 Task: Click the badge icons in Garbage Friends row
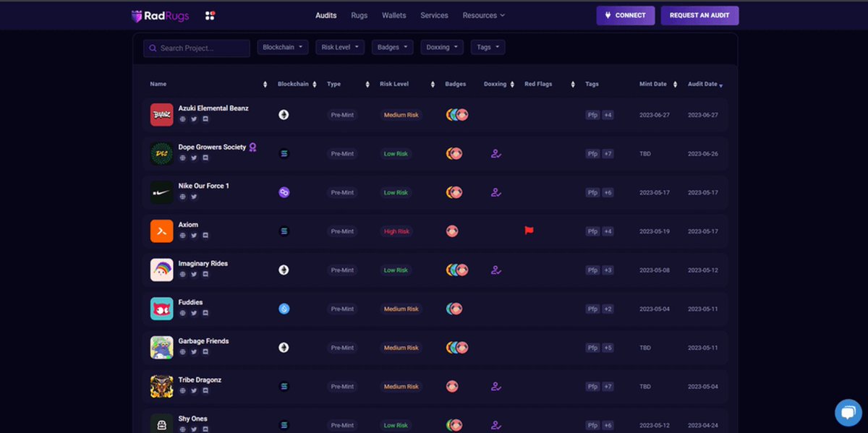(457, 348)
